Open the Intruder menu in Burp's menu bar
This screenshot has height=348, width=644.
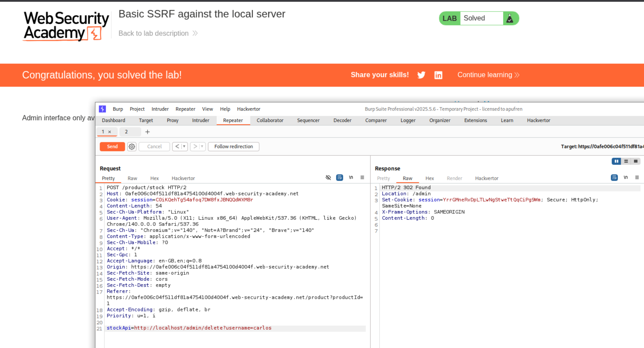pyautogui.click(x=160, y=109)
